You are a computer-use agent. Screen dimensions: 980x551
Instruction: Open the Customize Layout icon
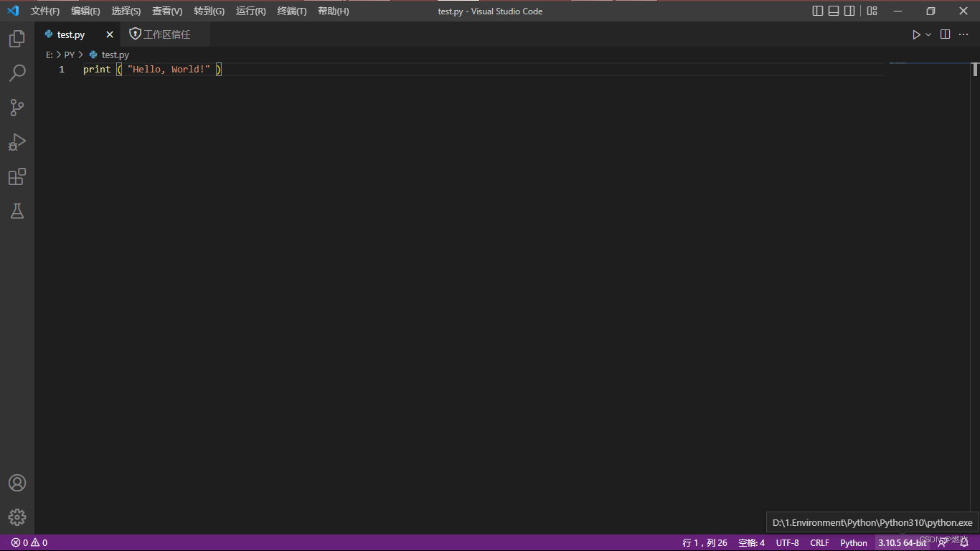click(x=872, y=11)
